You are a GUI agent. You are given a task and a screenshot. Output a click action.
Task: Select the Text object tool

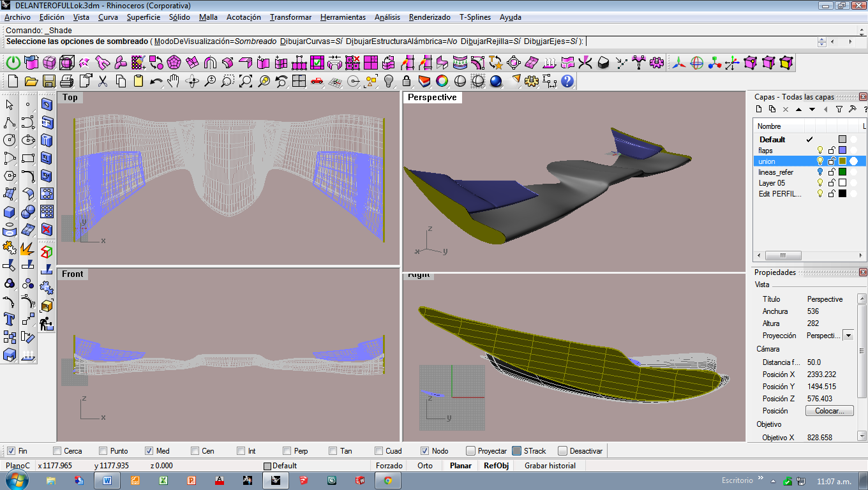click(x=10, y=319)
